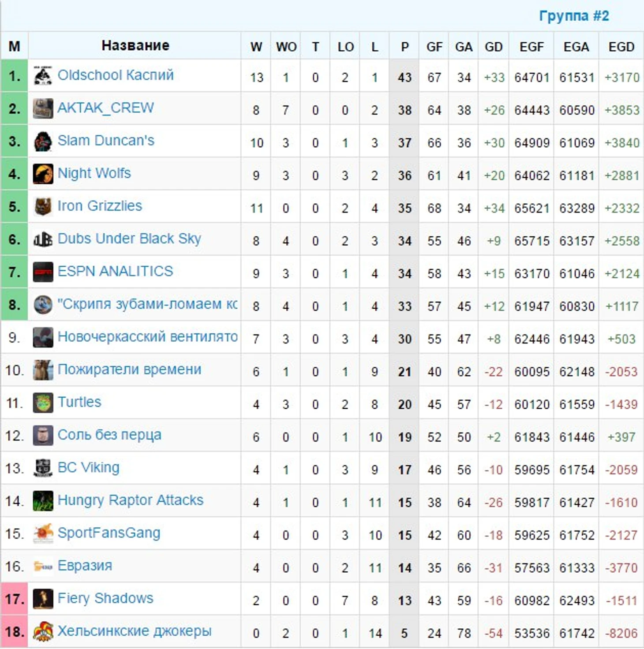Open Пожиратели времени team link
The width and height of the screenshot is (644, 649).
[x=129, y=369]
